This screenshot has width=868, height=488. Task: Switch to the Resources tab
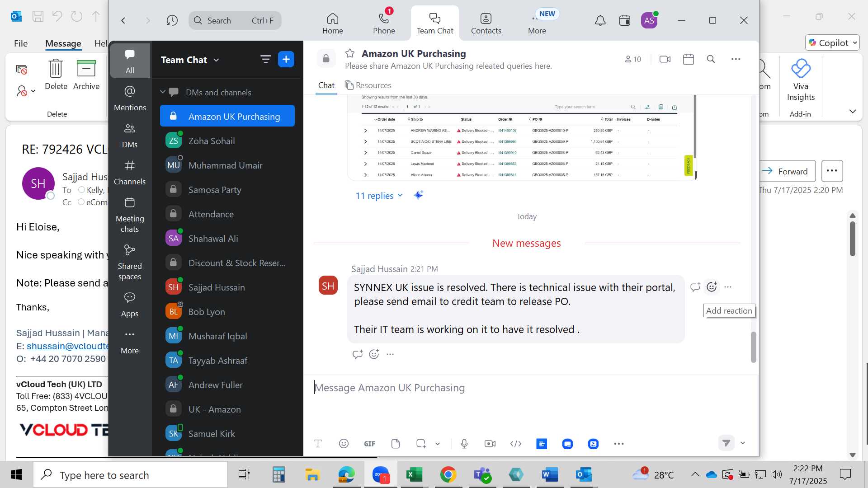(368, 85)
